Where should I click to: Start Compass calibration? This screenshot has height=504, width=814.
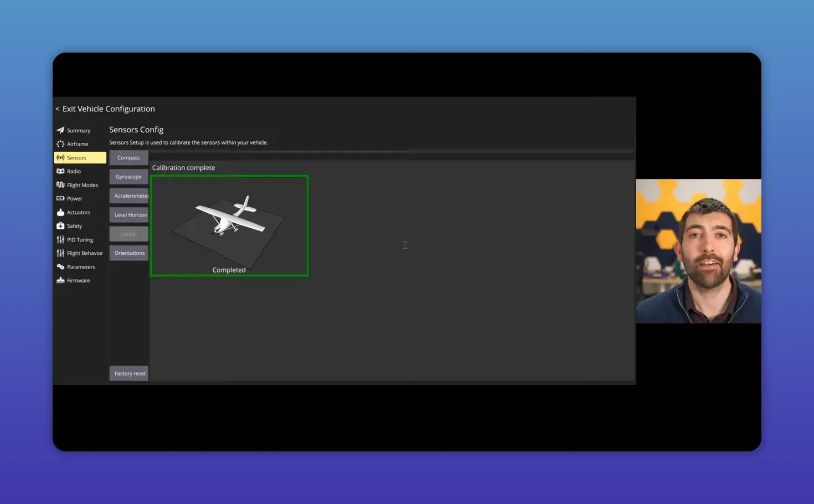128,158
